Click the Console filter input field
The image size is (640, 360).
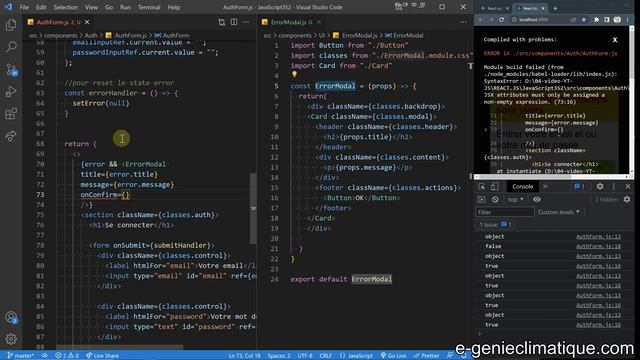tap(505, 212)
